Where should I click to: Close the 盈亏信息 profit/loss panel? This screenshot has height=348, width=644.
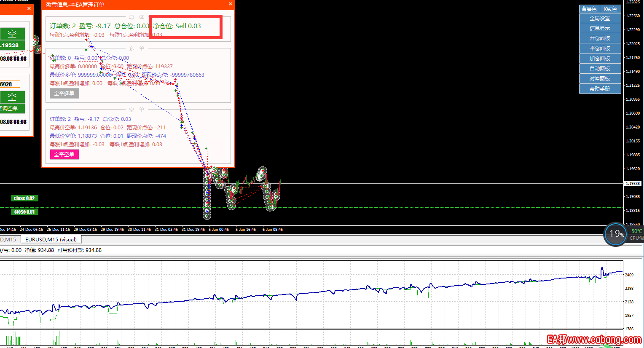pos(230,4)
